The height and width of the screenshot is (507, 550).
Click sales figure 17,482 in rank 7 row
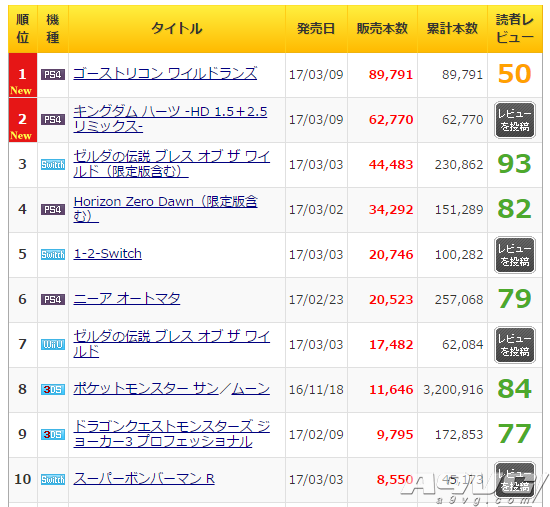[x=391, y=345]
